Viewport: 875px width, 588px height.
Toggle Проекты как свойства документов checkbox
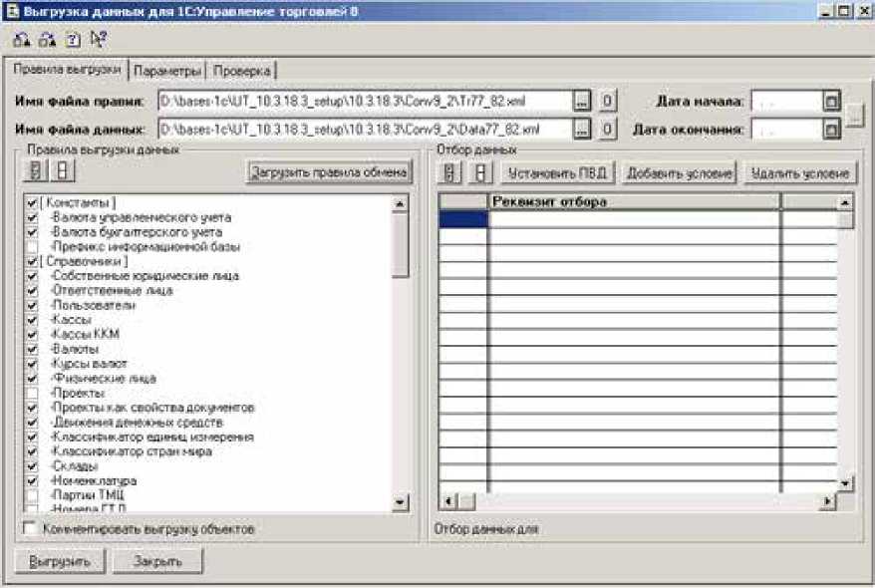pos(32,408)
